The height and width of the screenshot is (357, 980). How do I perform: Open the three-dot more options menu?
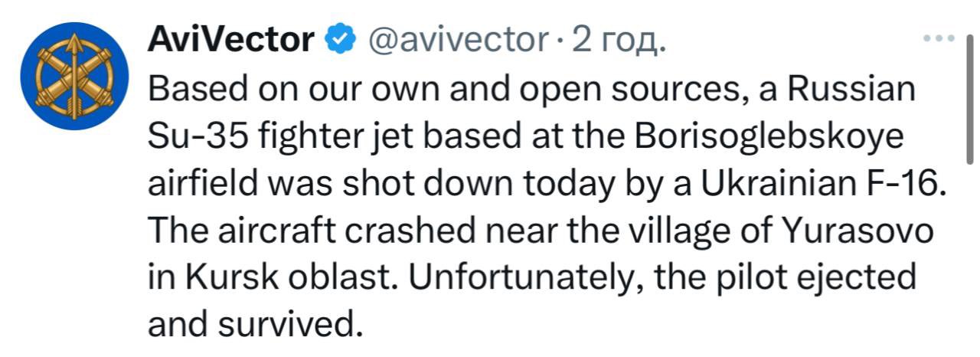(x=940, y=38)
